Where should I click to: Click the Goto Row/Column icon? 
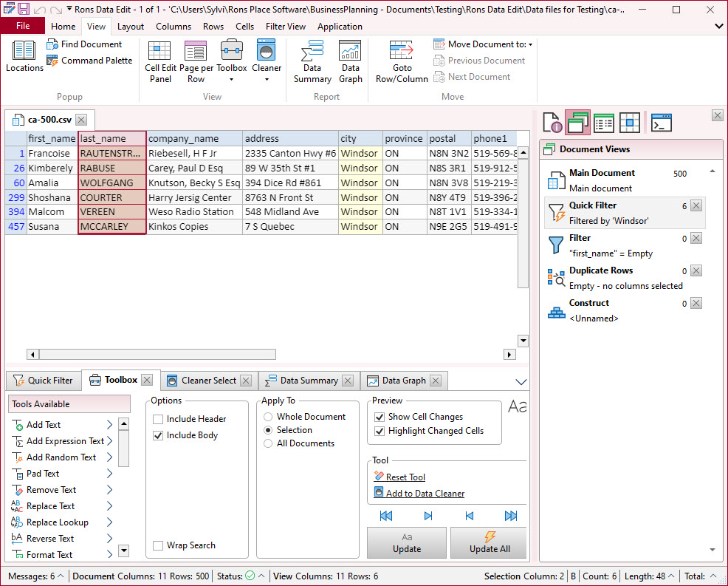402,52
